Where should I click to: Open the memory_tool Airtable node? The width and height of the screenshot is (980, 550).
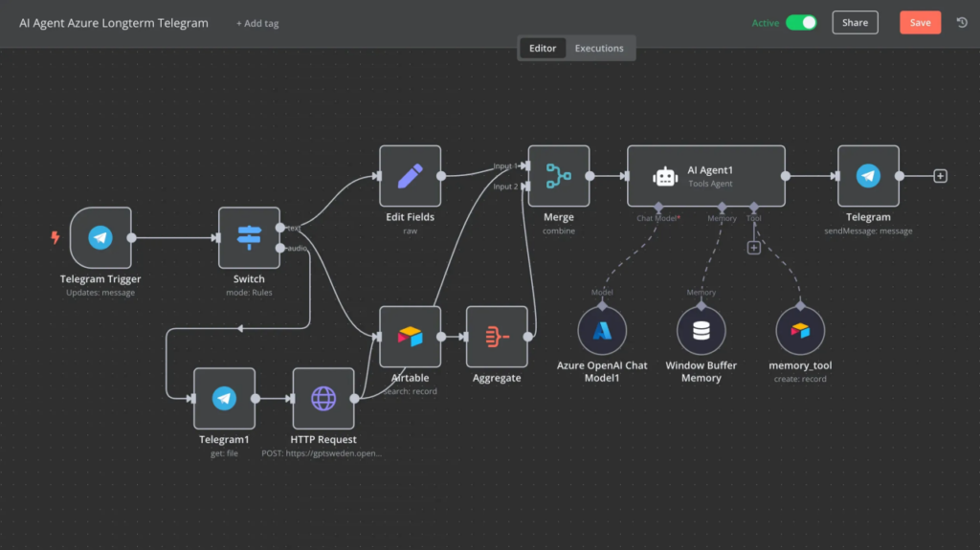pyautogui.click(x=800, y=331)
